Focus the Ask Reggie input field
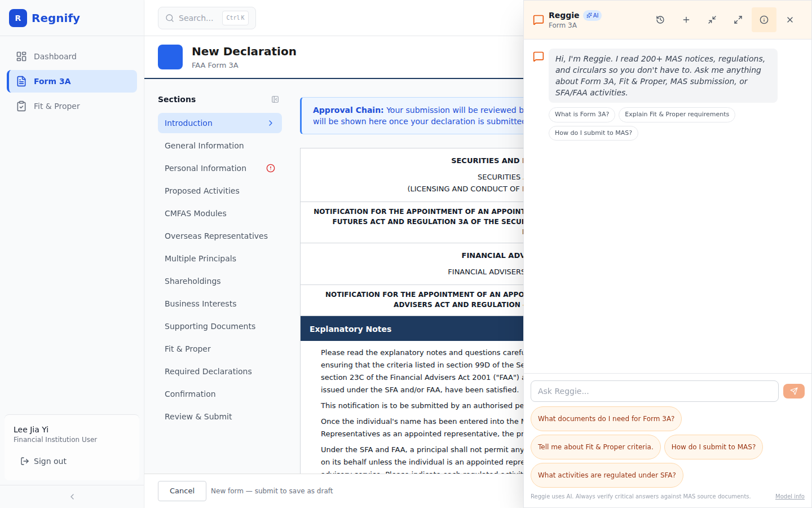The image size is (812, 508). point(655,391)
